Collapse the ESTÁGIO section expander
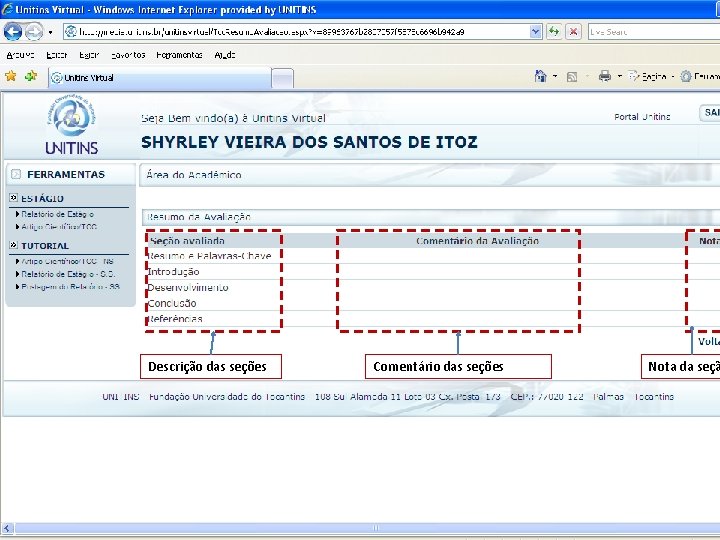 pyautogui.click(x=13, y=198)
